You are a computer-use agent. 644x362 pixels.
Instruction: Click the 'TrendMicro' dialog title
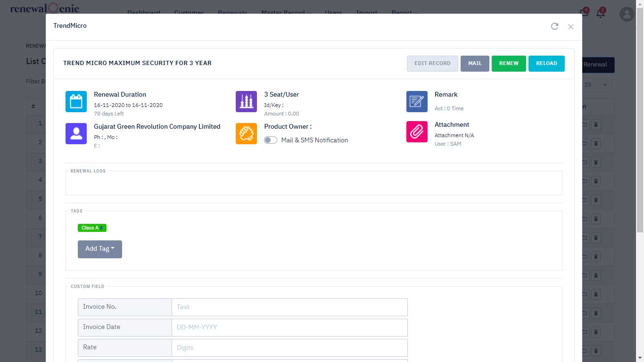(70, 25)
